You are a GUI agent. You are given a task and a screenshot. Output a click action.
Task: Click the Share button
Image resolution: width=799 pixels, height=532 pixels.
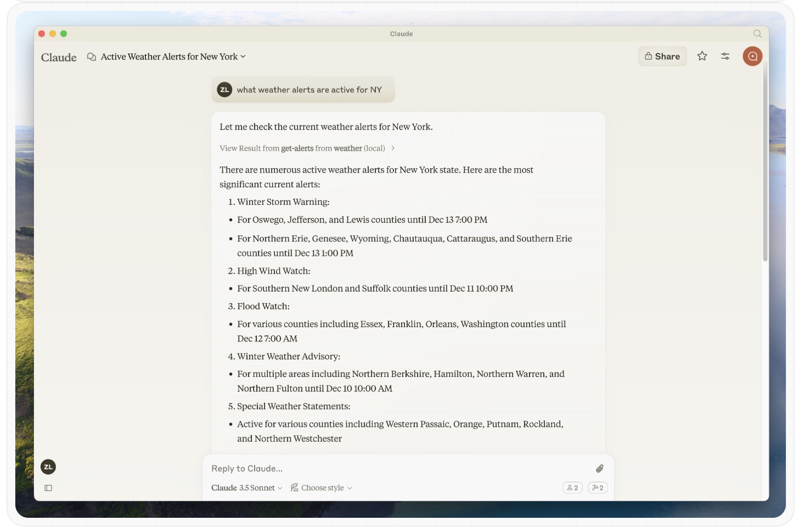[662, 56]
